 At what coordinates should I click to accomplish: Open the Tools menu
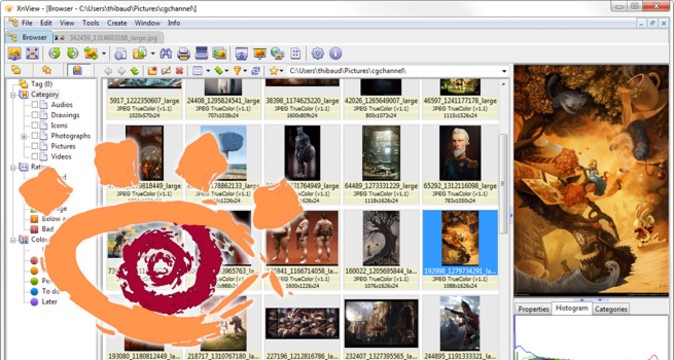point(91,23)
